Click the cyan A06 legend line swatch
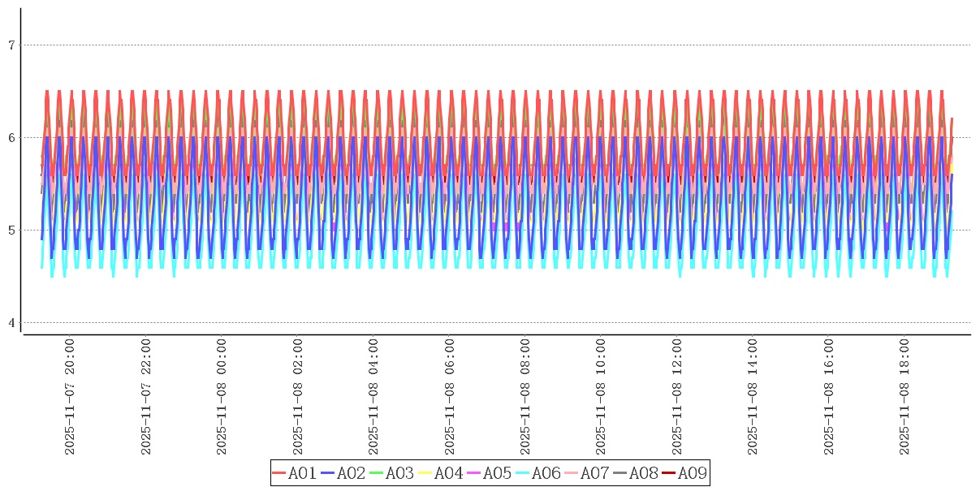Viewport: 980px width, 487px height. (523, 473)
